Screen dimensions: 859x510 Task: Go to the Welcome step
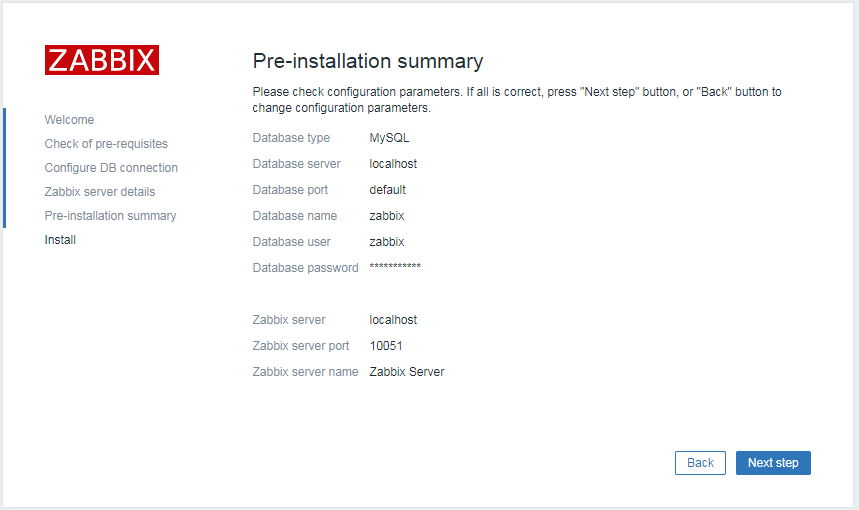click(x=69, y=119)
